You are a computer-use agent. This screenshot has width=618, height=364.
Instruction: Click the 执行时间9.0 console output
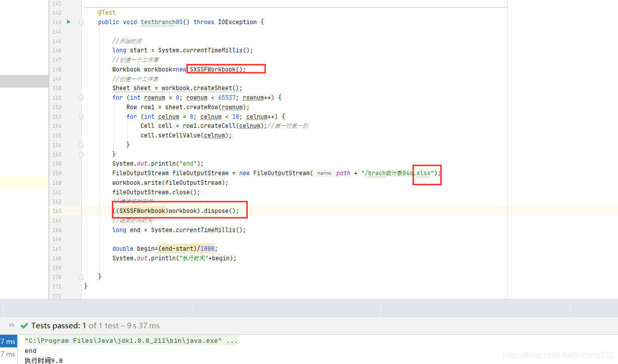(x=43, y=360)
